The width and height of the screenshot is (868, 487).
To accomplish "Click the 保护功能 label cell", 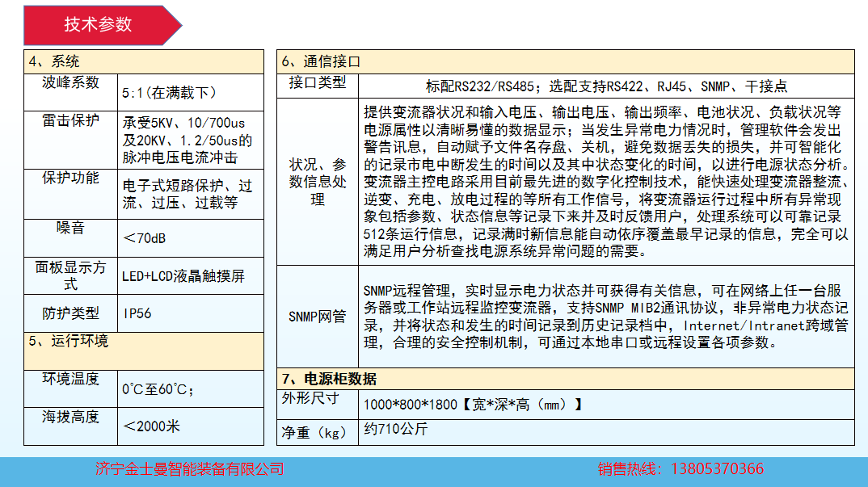I will 71,178.
